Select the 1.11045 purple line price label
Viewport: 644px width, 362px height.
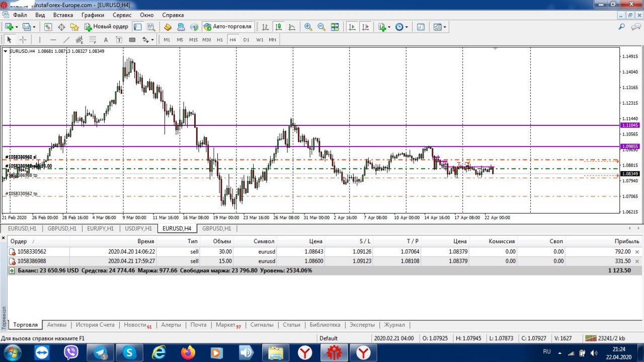tap(630, 125)
